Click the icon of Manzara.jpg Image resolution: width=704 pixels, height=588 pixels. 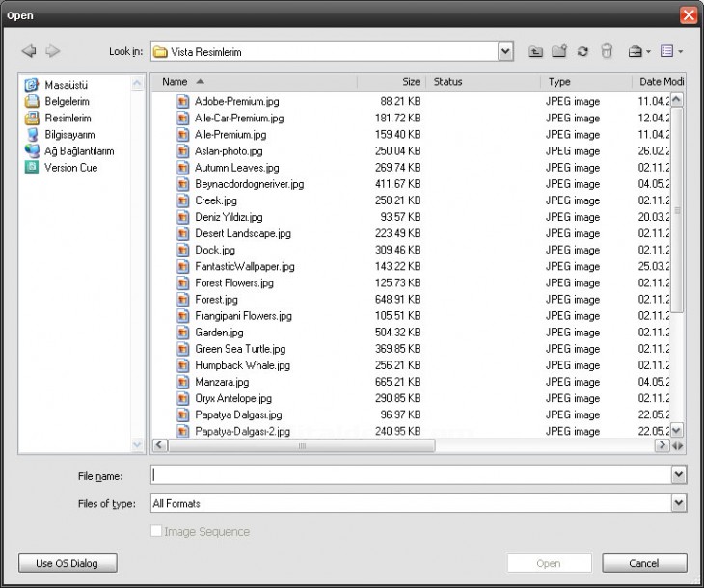click(x=182, y=382)
